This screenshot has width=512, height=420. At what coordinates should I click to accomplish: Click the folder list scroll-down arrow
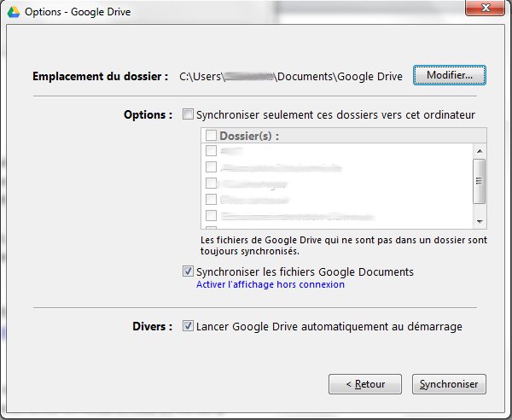point(480,221)
